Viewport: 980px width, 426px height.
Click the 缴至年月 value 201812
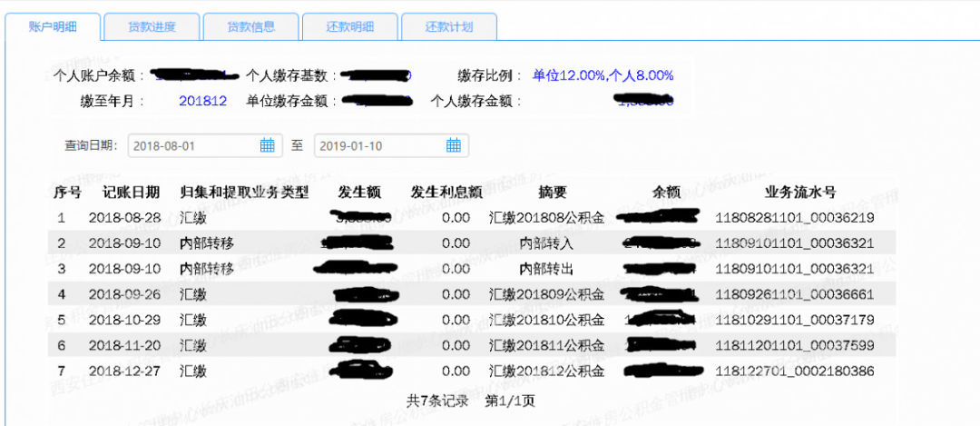pyautogui.click(x=203, y=102)
